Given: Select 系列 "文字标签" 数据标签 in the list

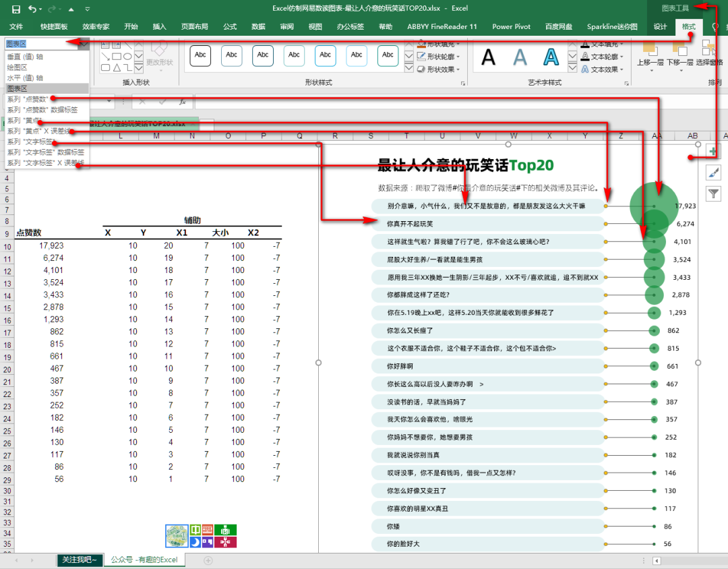Looking at the screenshot, I should pyautogui.click(x=47, y=152).
